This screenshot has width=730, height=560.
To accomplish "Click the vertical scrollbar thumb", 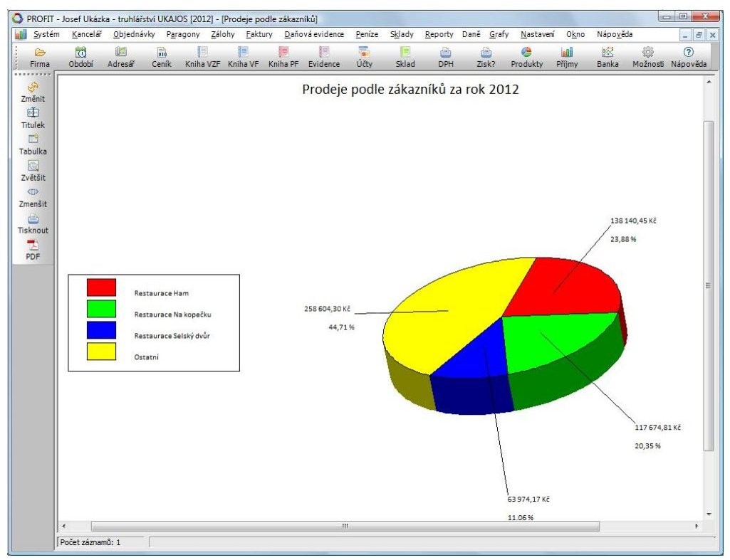I will pyautogui.click(x=709, y=285).
